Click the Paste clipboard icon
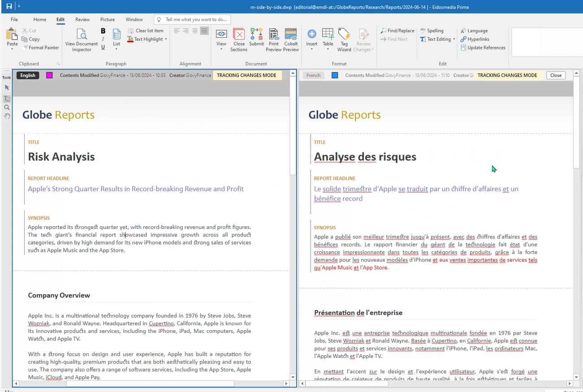Image resolution: width=583 pixels, height=392 pixels. coord(12,34)
